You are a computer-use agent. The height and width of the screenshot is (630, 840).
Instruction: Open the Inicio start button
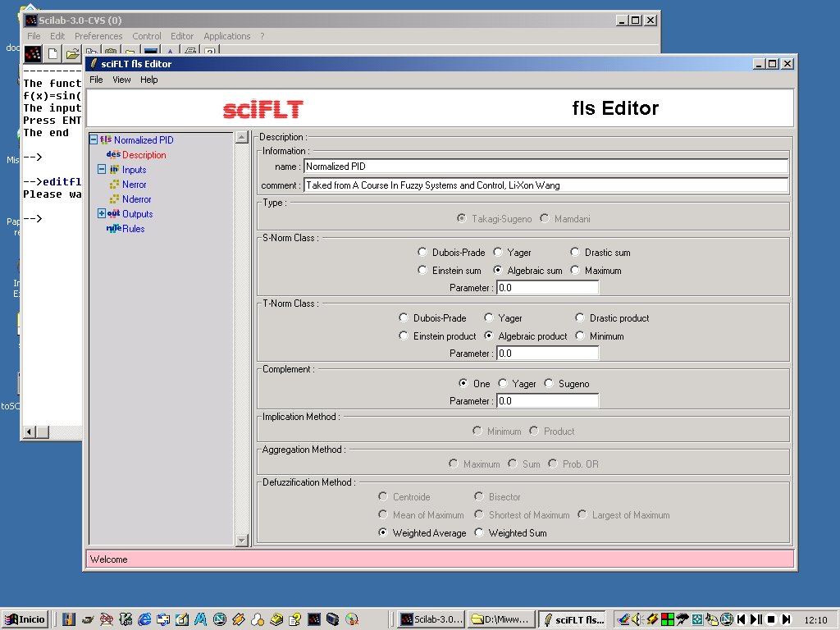25,619
